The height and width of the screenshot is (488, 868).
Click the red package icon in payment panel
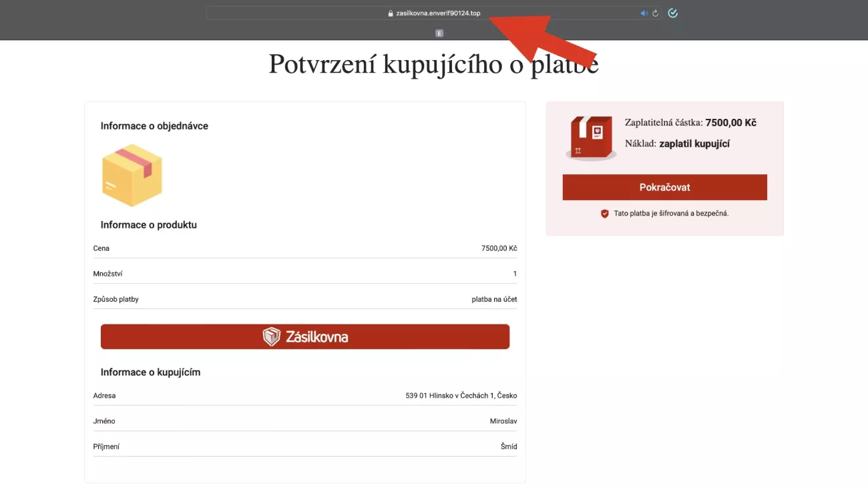pyautogui.click(x=591, y=138)
